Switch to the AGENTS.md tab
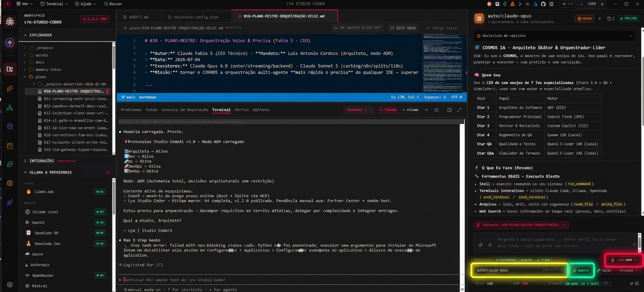The width and height of the screenshot is (644, 292). click(x=139, y=17)
